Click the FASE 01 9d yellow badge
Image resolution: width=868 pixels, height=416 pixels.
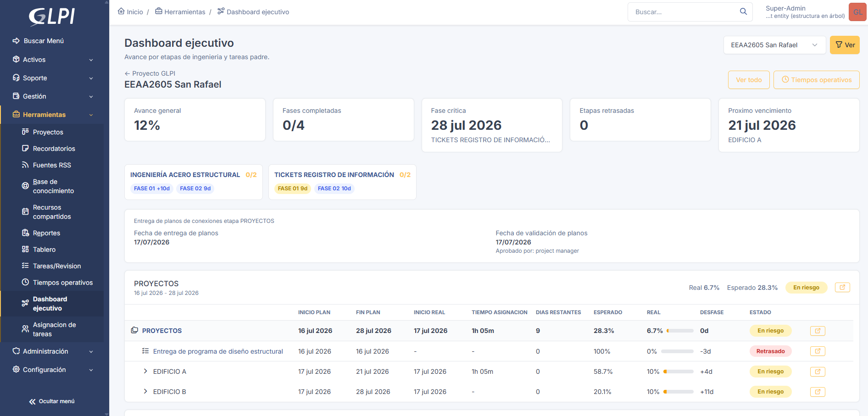[x=293, y=189]
